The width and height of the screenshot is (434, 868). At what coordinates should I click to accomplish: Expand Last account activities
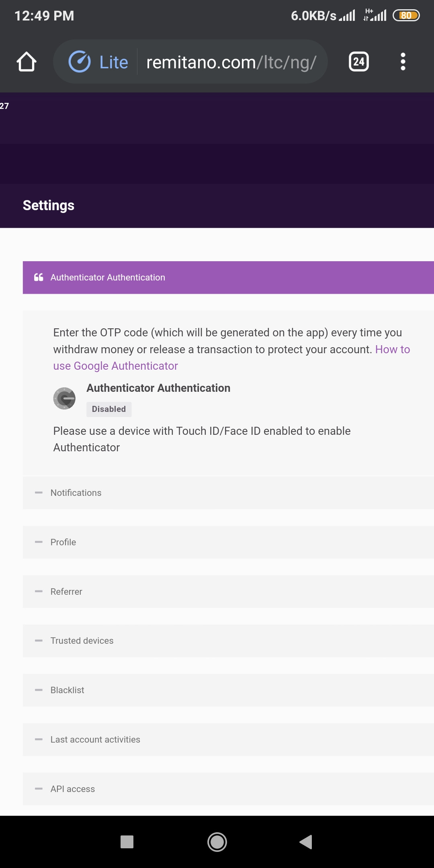[228, 740]
